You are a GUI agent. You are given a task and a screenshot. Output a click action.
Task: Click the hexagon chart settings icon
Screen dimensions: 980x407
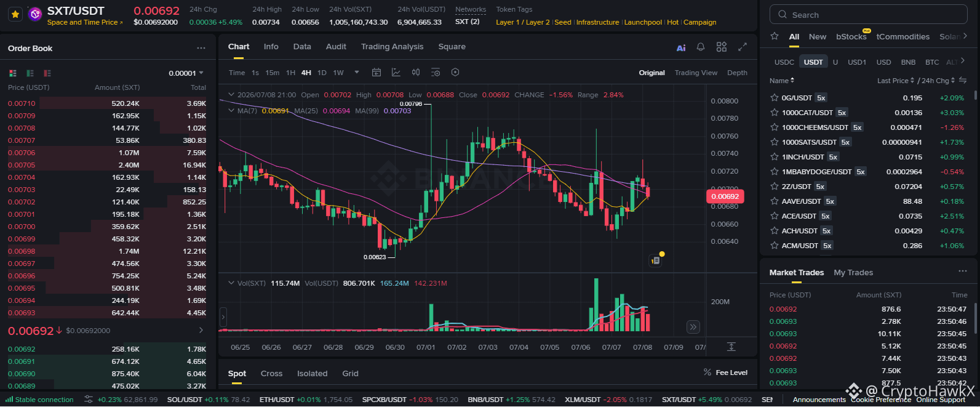point(455,73)
